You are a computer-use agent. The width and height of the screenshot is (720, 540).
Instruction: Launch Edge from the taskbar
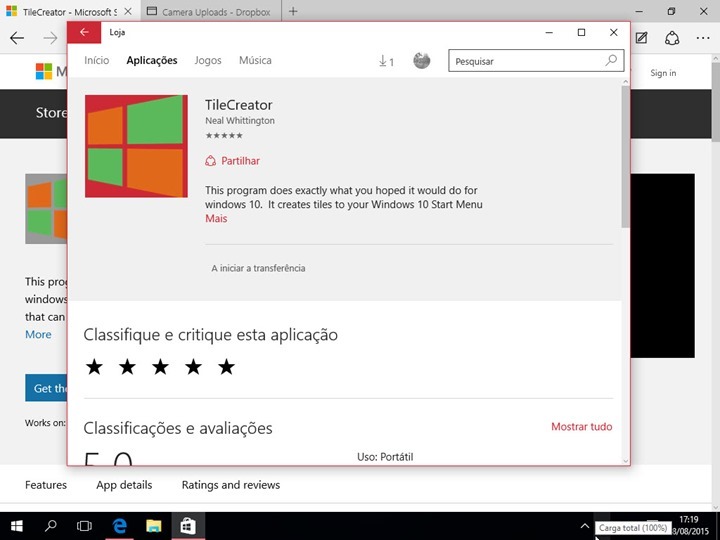119,526
